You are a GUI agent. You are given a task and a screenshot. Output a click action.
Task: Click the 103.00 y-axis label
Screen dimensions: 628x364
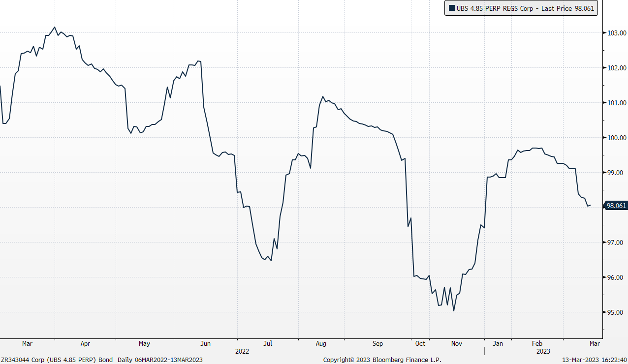click(x=617, y=33)
